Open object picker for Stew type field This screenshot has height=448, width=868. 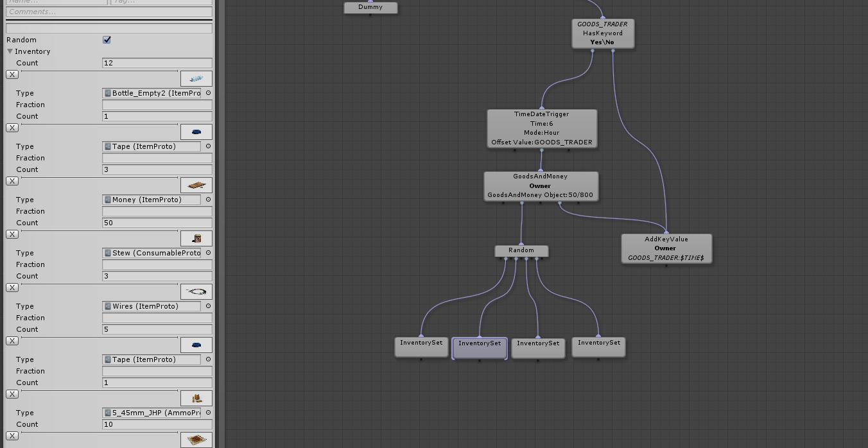pos(208,253)
